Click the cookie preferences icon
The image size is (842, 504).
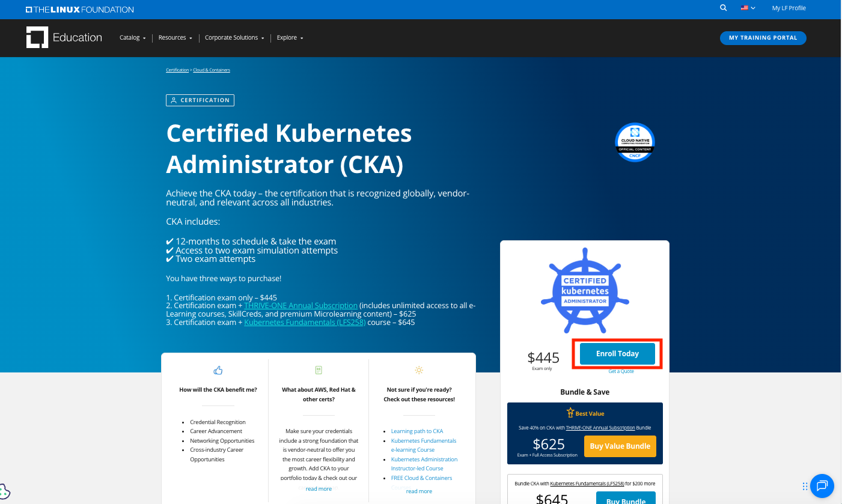pos(4,492)
